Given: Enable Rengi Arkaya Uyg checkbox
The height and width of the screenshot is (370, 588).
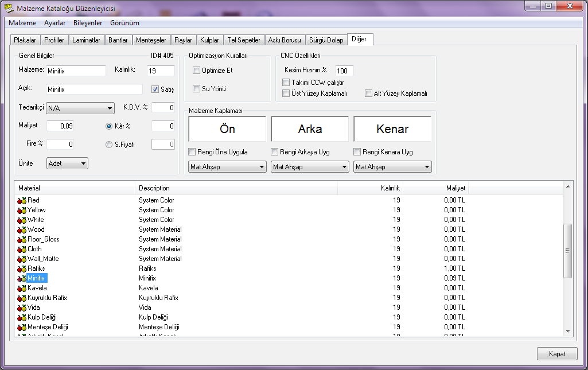Looking at the screenshot, I should click(x=274, y=152).
